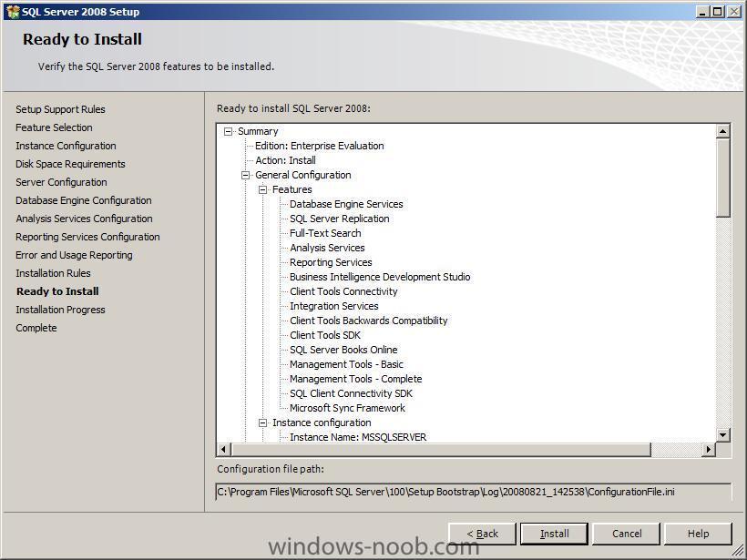Click the vertical scrollbar thumb
This screenshot has width=747, height=560.
pyautogui.click(x=722, y=178)
